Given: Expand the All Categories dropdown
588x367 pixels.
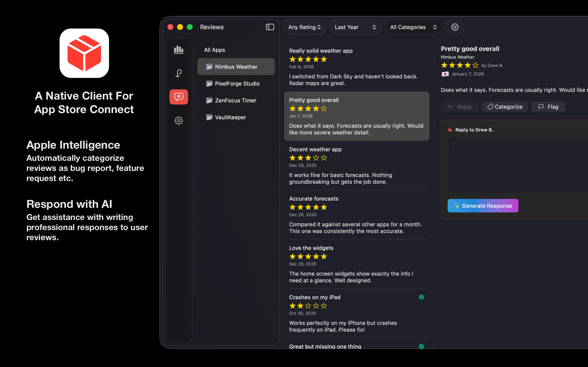Looking at the screenshot, I should (413, 27).
